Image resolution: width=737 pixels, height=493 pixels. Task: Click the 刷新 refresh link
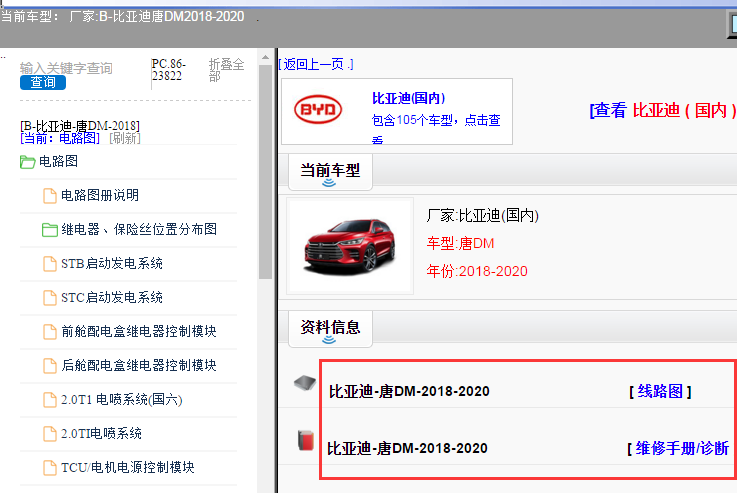coord(125,138)
